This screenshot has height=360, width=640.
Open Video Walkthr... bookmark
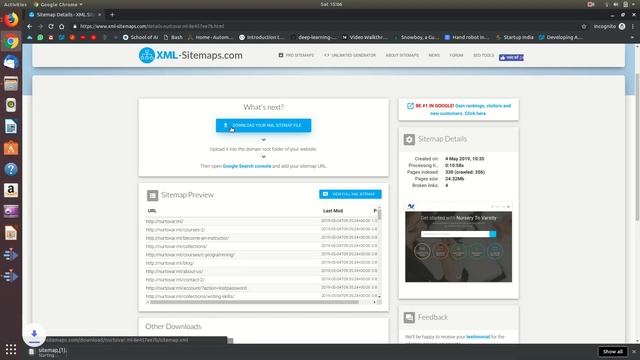364,37
